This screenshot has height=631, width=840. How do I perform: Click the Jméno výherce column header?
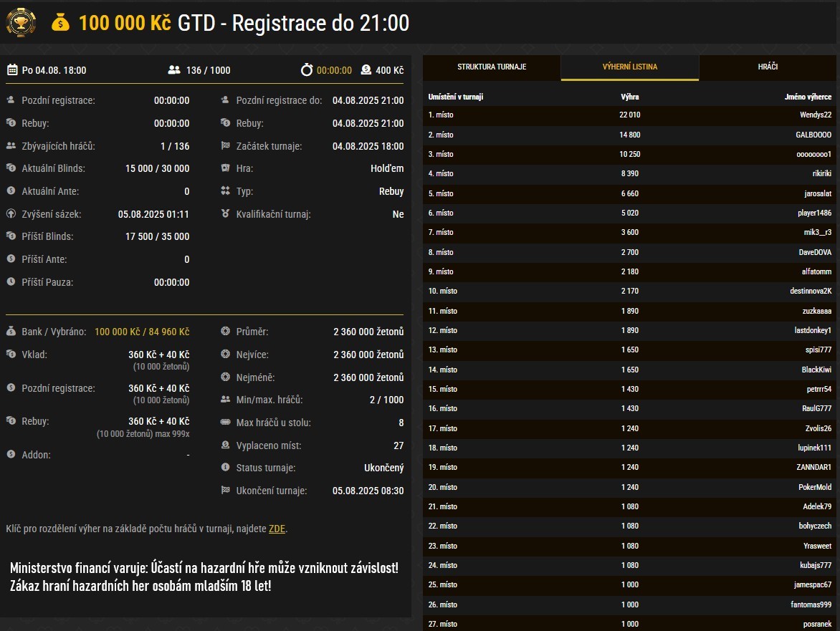808,97
